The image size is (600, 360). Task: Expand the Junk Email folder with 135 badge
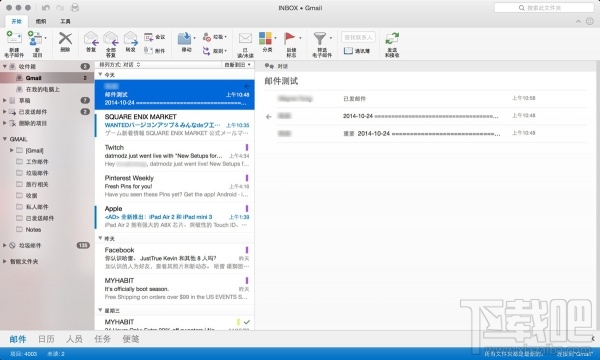5,245
